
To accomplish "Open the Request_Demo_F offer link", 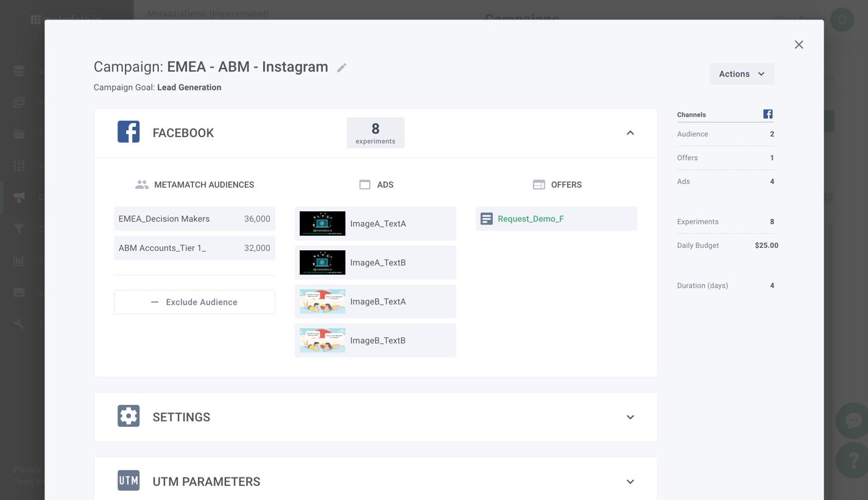I will click(x=531, y=219).
